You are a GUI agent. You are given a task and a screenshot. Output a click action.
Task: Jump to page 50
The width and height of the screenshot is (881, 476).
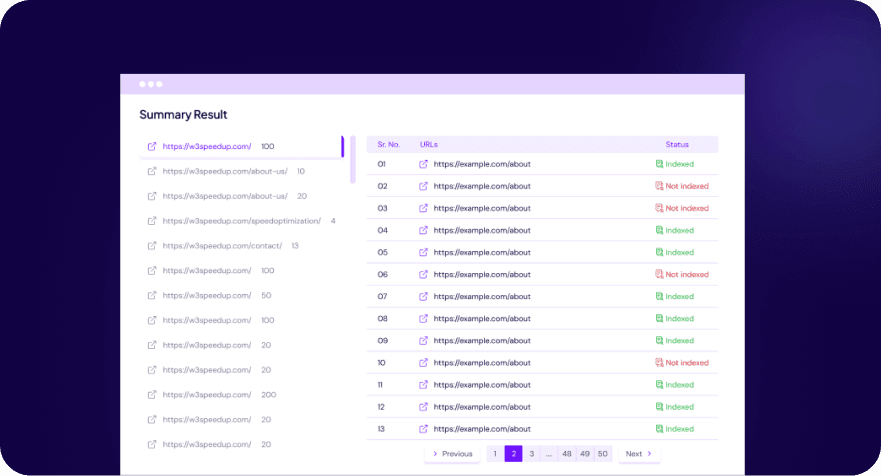pos(602,454)
